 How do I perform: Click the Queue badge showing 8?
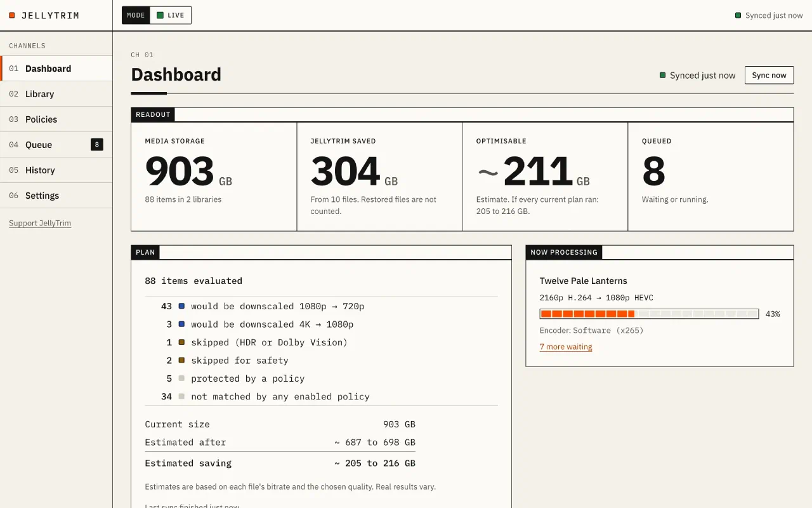[x=97, y=145]
